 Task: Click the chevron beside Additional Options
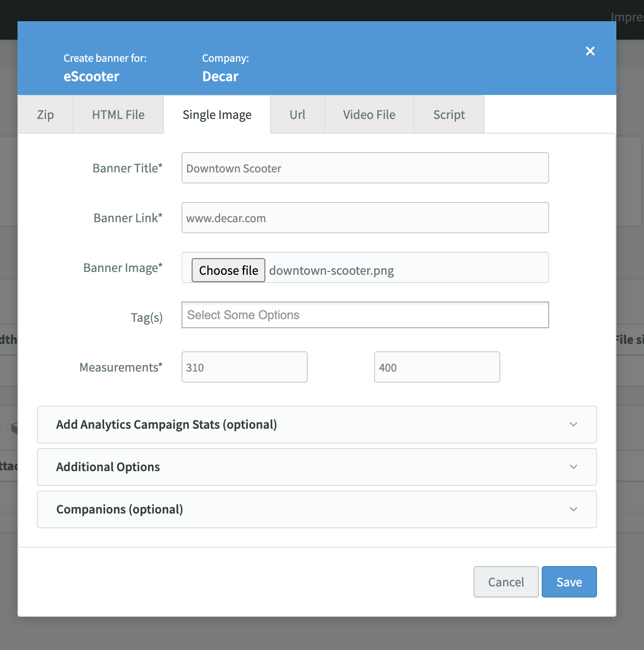574,467
